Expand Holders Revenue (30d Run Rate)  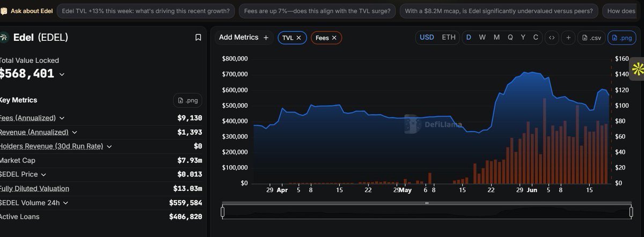[109, 146]
